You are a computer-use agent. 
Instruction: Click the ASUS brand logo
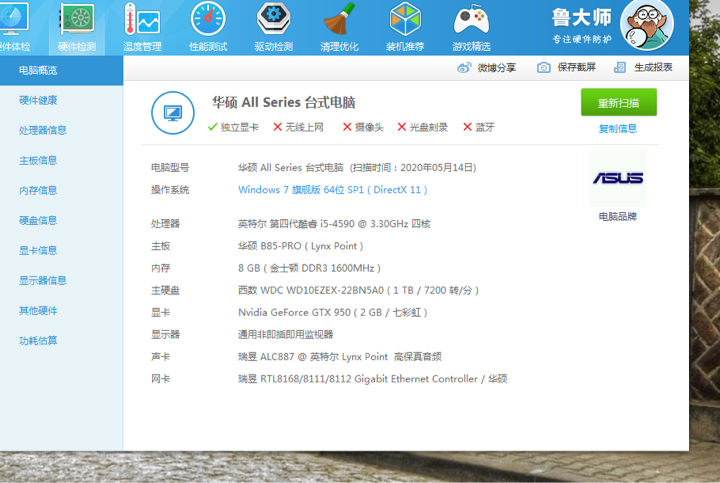coord(618,178)
